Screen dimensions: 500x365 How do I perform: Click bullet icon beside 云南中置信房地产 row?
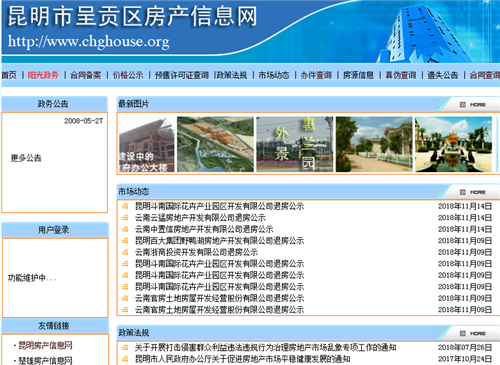pyautogui.click(x=125, y=229)
